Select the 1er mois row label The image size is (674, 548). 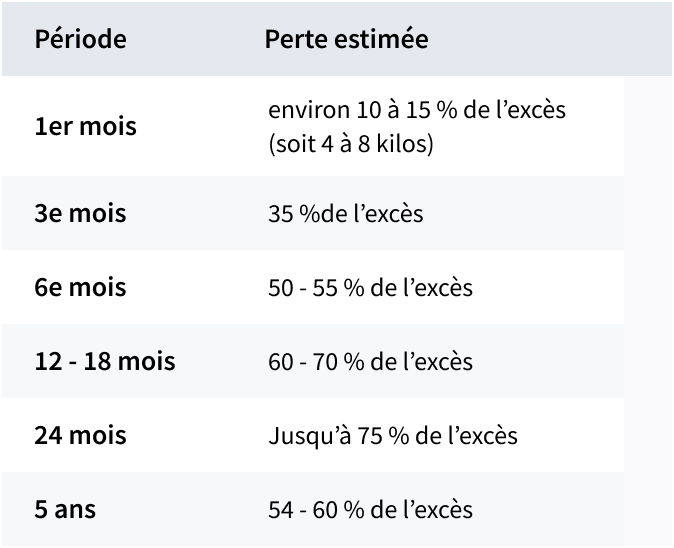pyautogui.click(x=86, y=126)
